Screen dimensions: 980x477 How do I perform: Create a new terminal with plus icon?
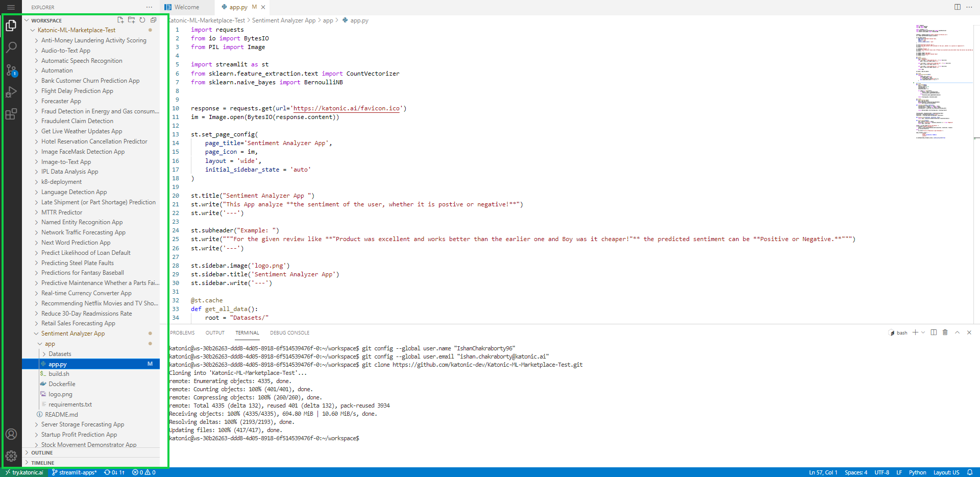pyautogui.click(x=915, y=332)
